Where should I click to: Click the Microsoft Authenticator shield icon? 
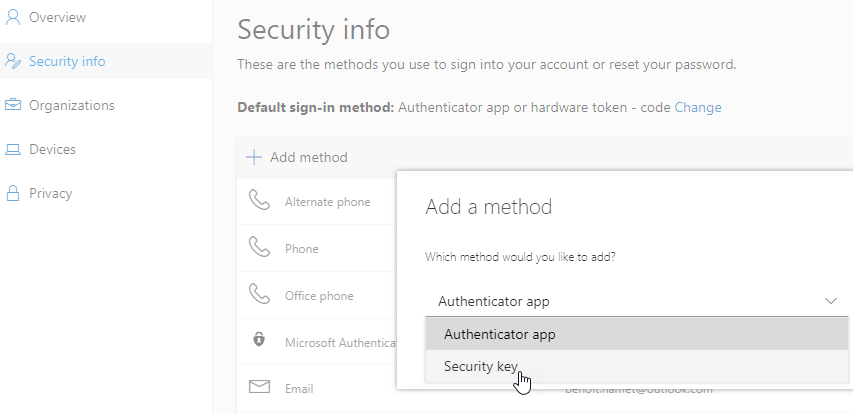(x=259, y=341)
